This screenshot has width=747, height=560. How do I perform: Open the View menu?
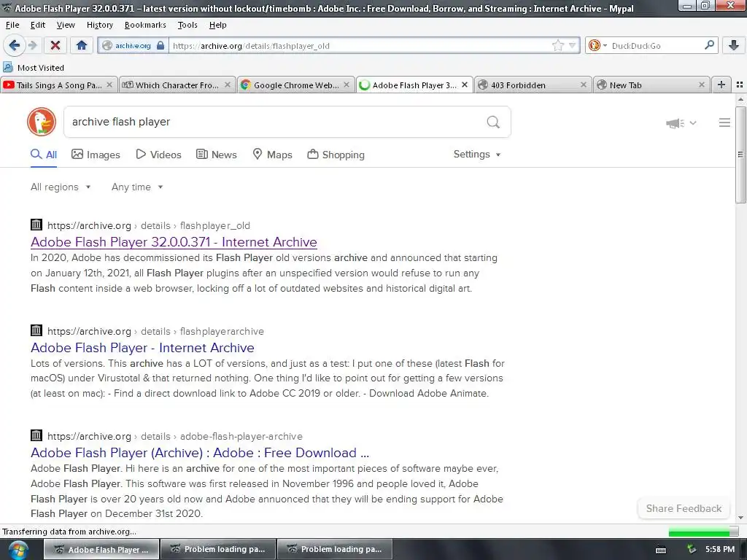pos(66,25)
